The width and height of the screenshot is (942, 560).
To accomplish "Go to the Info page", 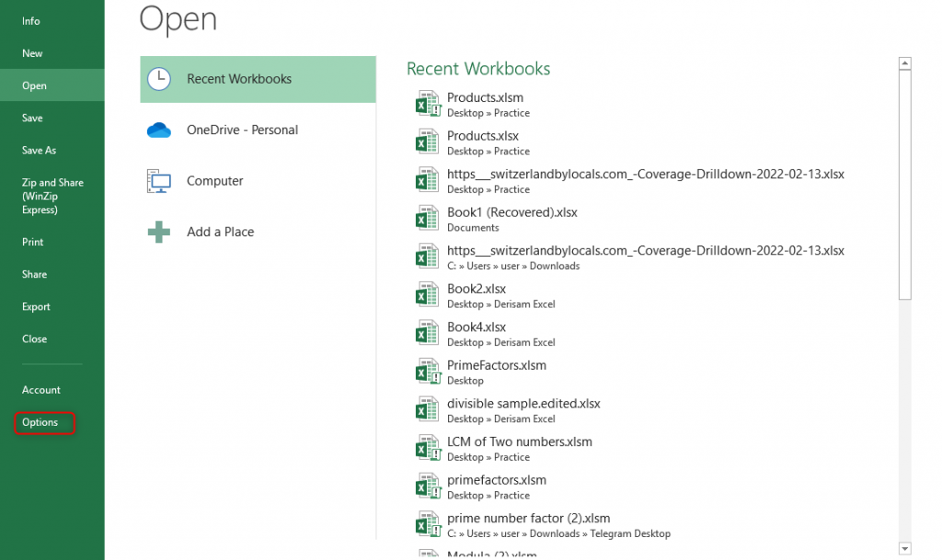I will [x=31, y=21].
